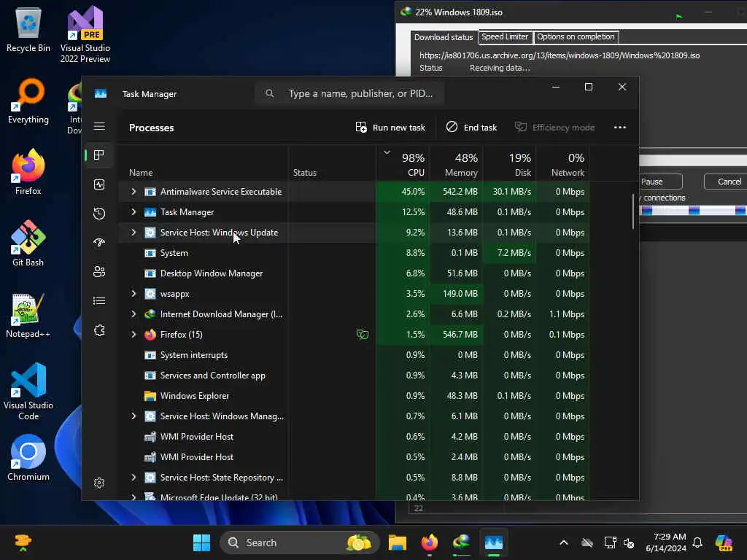Click the Firefox efficiency mode leaf icon
The image size is (747, 560).
coord(363,335)
